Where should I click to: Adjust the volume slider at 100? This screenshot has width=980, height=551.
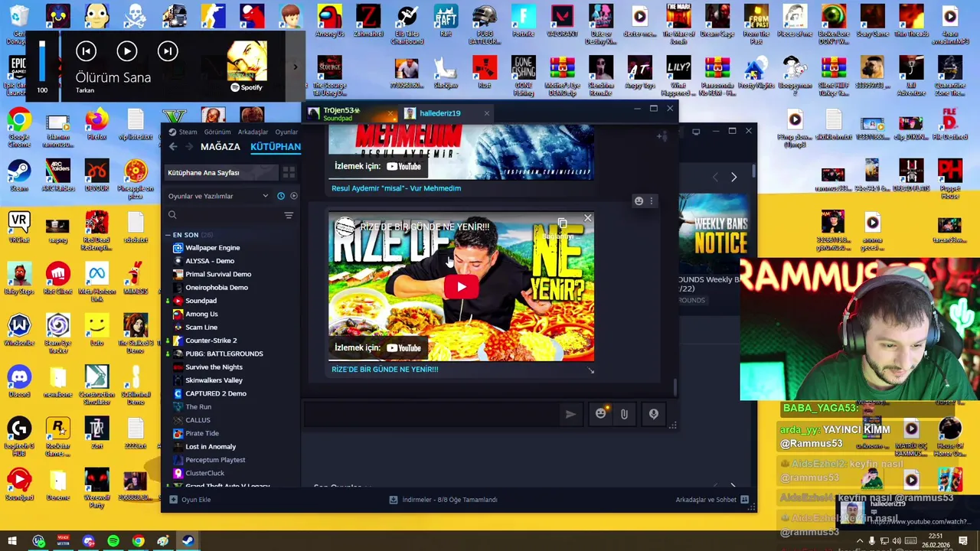pos(42,61)
